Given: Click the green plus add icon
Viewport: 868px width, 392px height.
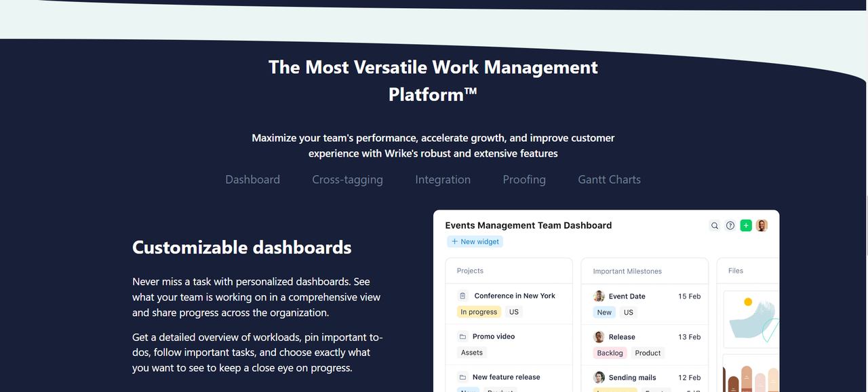Looking at the screenshot, I should (746, 226).
